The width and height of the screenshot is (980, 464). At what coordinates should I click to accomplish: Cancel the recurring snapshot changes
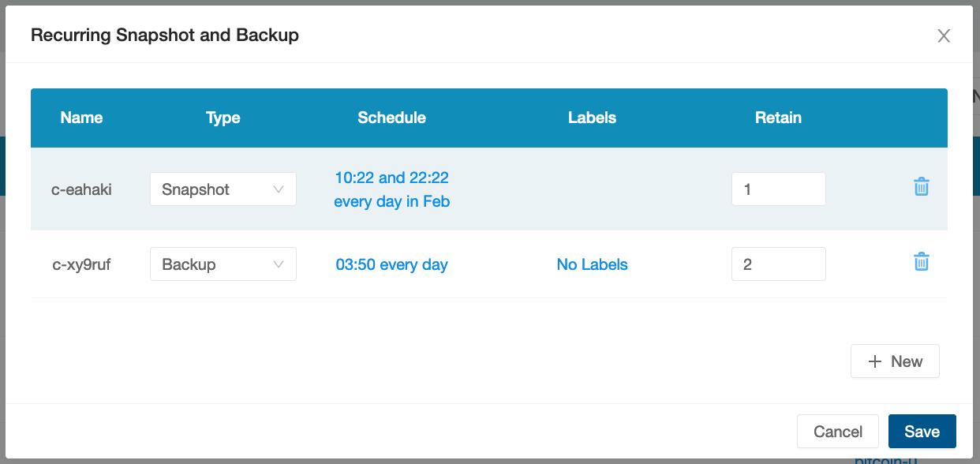coord(837,431)
